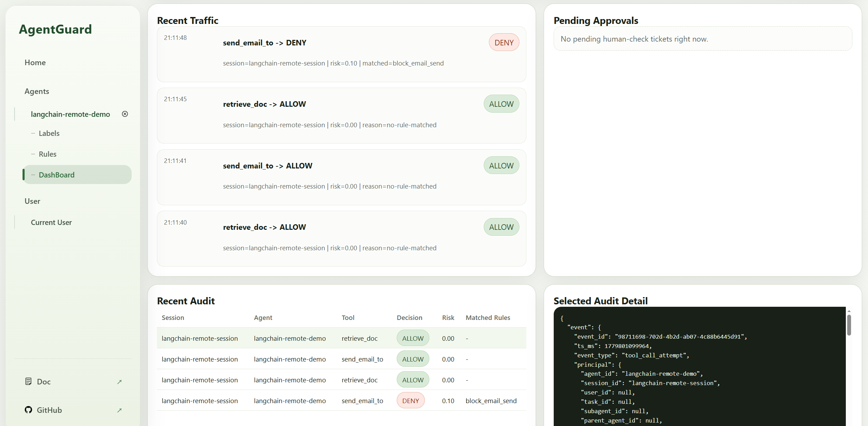Click the Agent column header
The width and height of the screenshot is (868, 426).
[x=263, y=318]
